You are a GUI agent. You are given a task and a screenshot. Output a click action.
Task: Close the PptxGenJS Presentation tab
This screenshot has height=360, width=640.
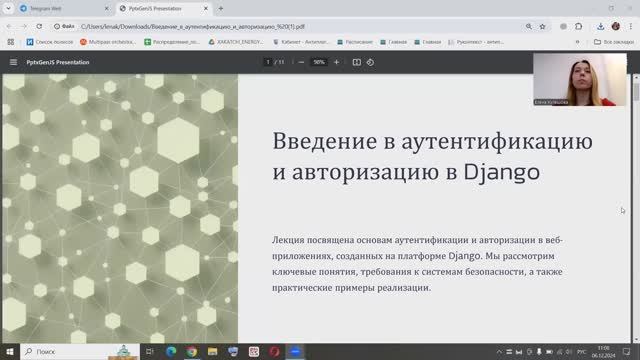pos(206,8)
